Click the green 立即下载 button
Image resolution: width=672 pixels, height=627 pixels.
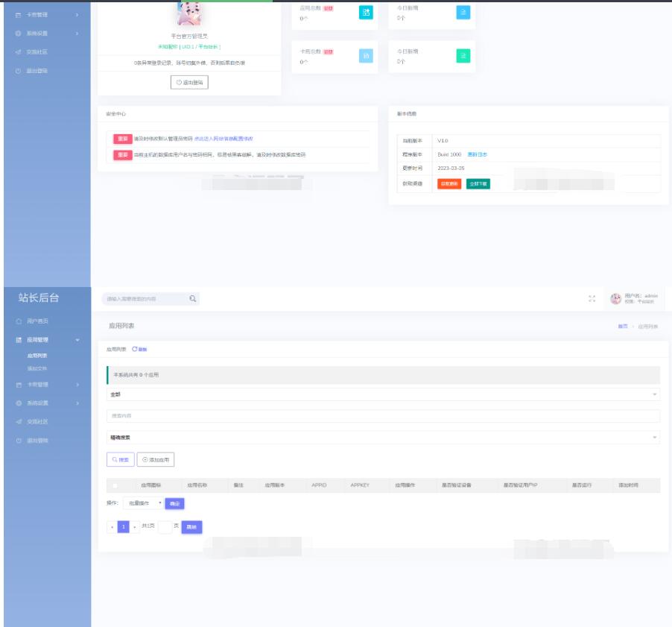pos(478,183)
